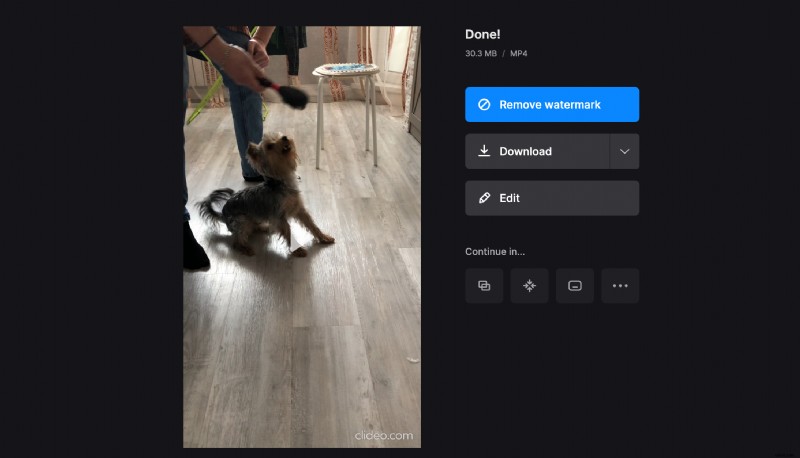Select the 30.3 MB file size text
Screen dimensions: 800x458
[x=481, y=53]
